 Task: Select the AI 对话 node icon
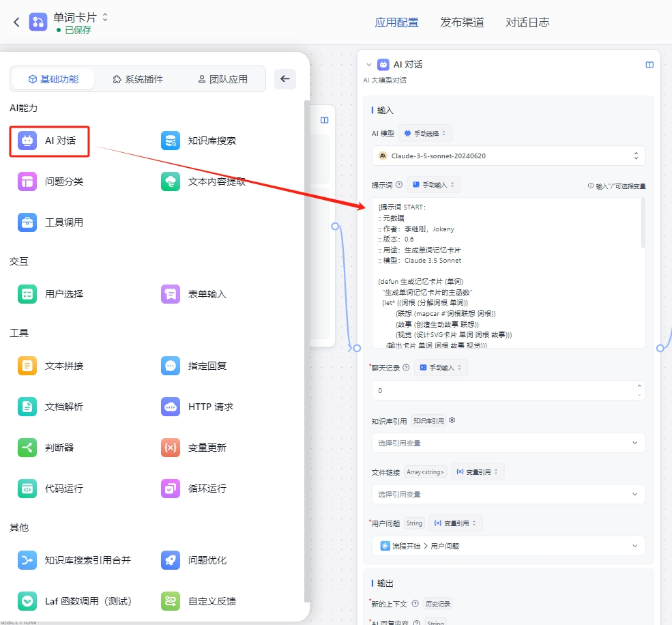tap(27, 141)
